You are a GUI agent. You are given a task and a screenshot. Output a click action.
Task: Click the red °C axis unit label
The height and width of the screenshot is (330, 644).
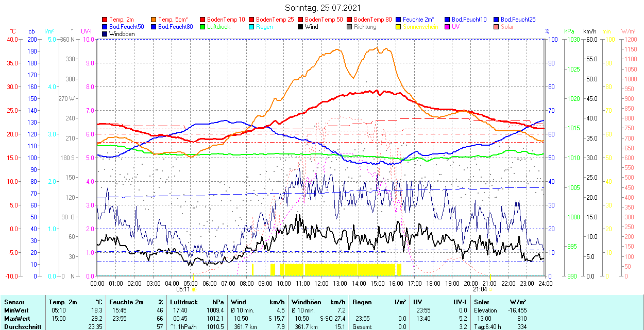[x=13, y=31]
